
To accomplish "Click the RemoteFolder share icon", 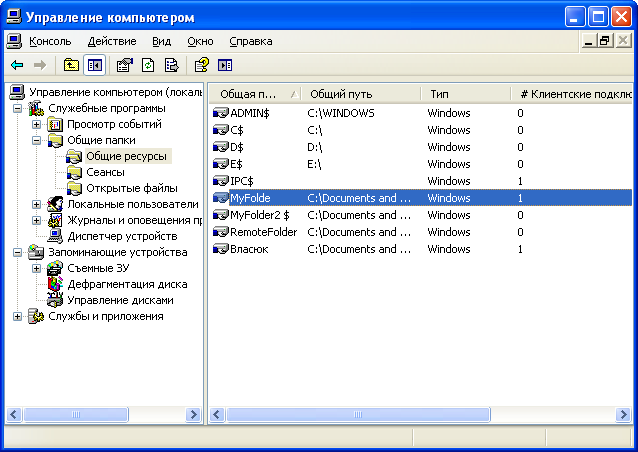I will coord(221,232).
